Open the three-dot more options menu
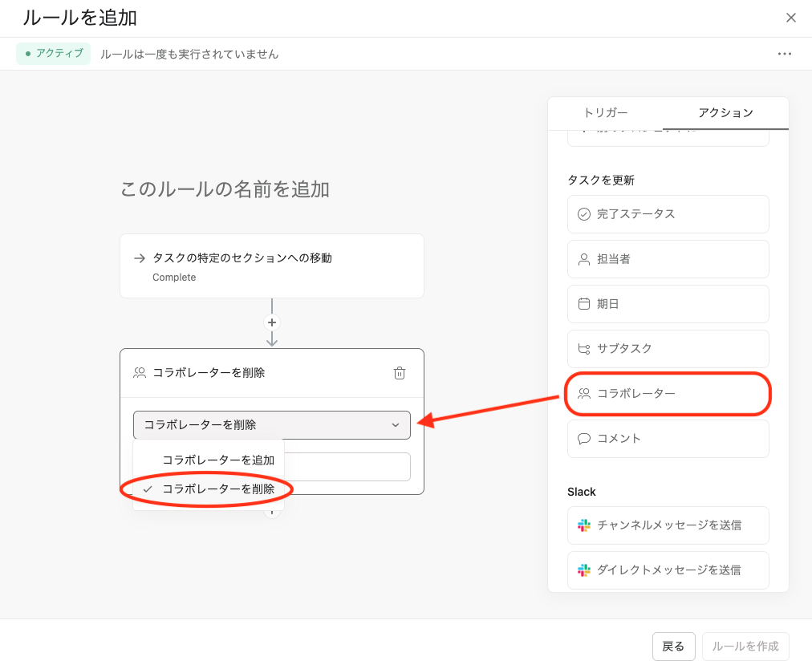This screenshot has height=669, width=812. click(x=784, y=54)
